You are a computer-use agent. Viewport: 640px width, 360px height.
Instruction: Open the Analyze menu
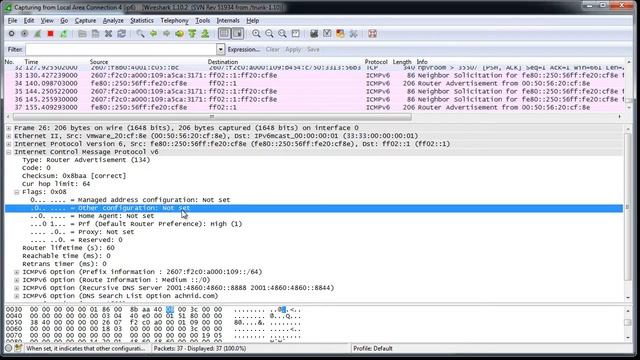click(113, 20)
